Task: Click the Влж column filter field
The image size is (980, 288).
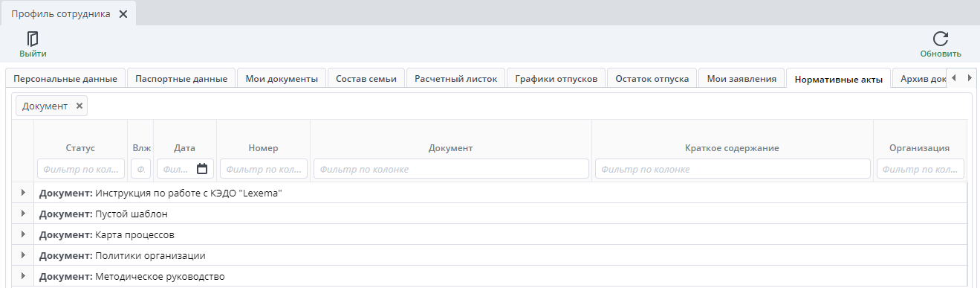Action: coord(140,169)
